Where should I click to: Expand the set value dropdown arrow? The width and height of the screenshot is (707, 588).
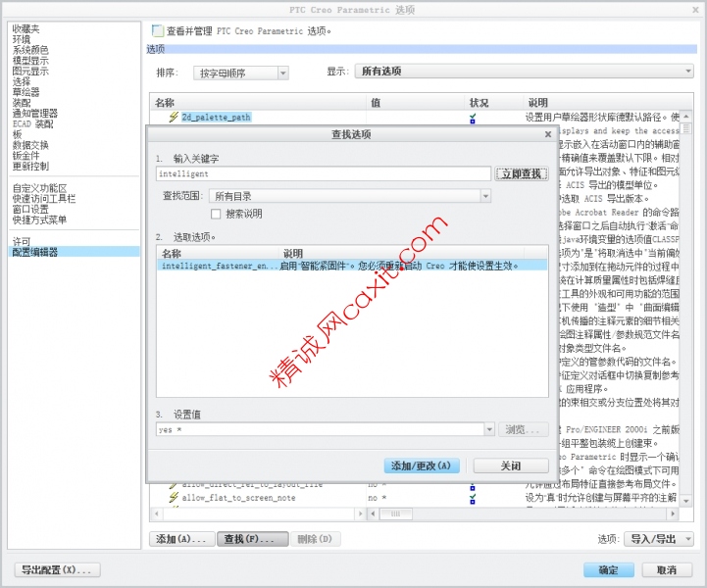point(489,429)
